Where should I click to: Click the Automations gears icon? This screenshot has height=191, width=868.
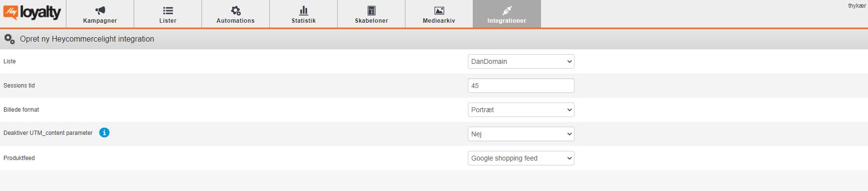pos(236,11)
